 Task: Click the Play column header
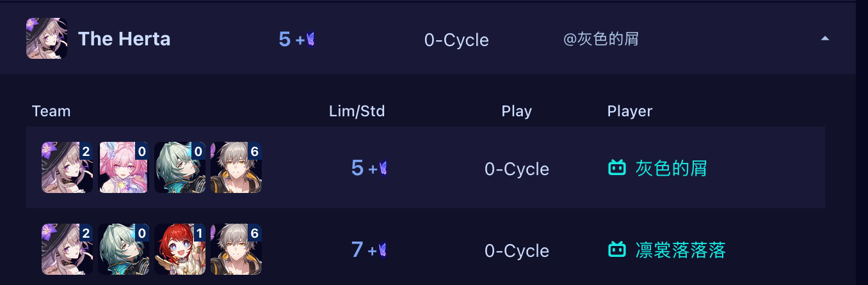point(517,111)
